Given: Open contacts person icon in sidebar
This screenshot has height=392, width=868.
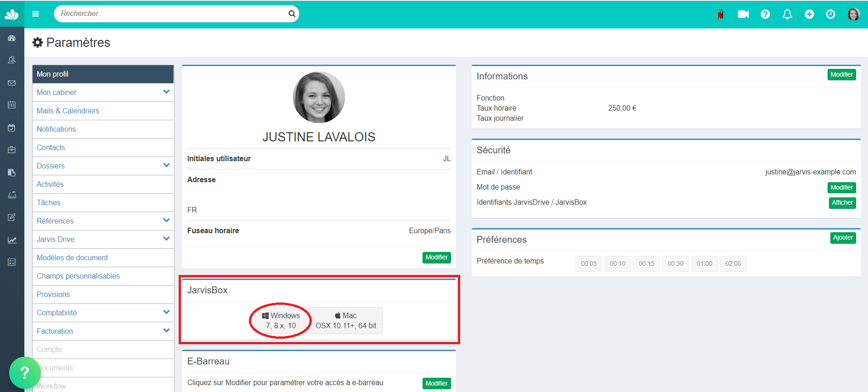Looking at the screenshot, I should tap(12, 60).
